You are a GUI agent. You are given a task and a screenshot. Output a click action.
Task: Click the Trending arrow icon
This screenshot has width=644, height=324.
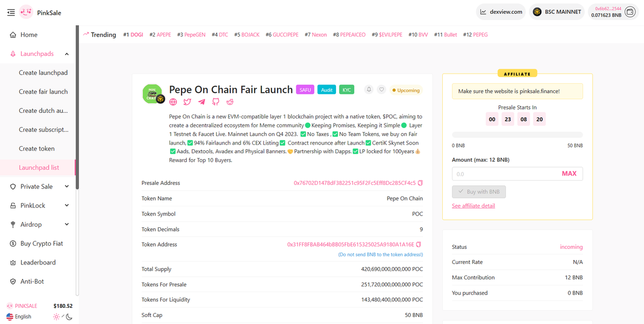click(86, 34)
